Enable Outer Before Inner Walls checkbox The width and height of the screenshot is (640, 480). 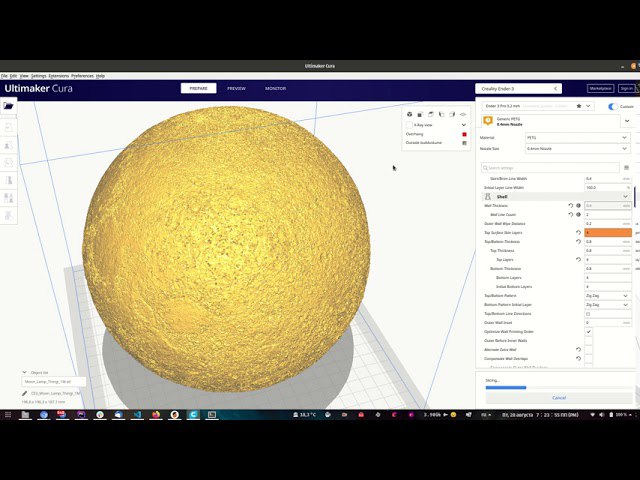[x=588, y=341]
